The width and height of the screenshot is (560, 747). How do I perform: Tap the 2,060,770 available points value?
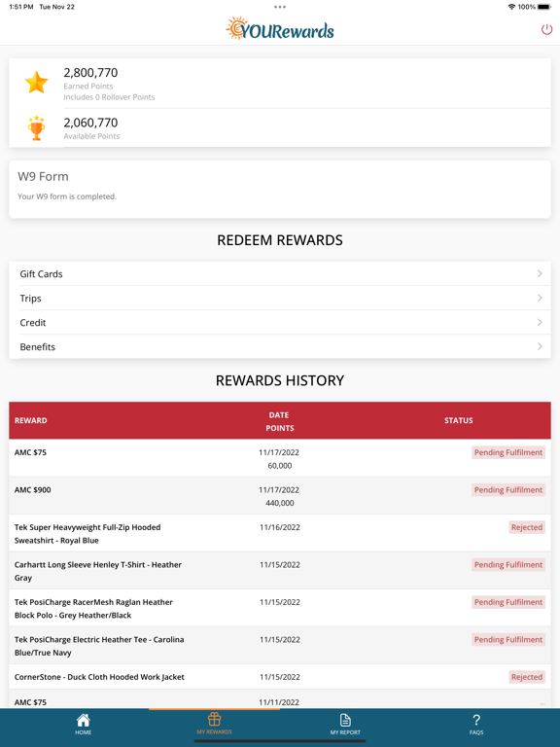click(90, 123)
